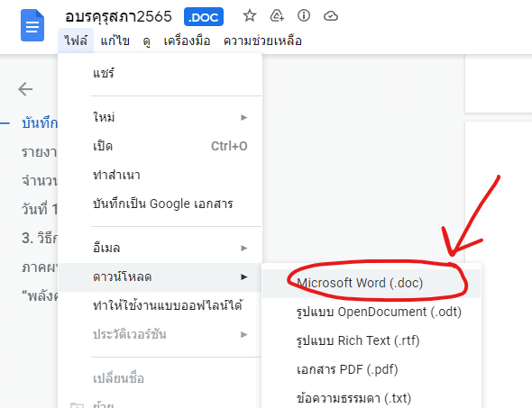Download as ข้อความธรรมดา (.txt)

(371, 398)
